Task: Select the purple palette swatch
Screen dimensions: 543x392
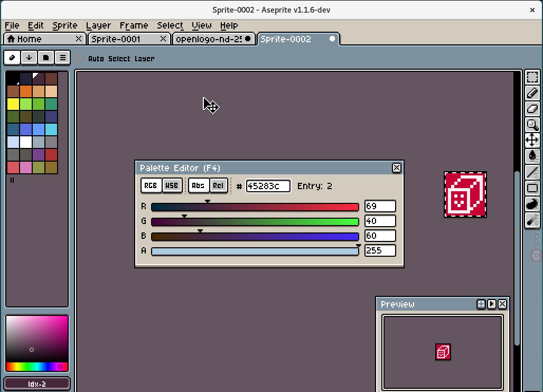Action: pos(39,154)
